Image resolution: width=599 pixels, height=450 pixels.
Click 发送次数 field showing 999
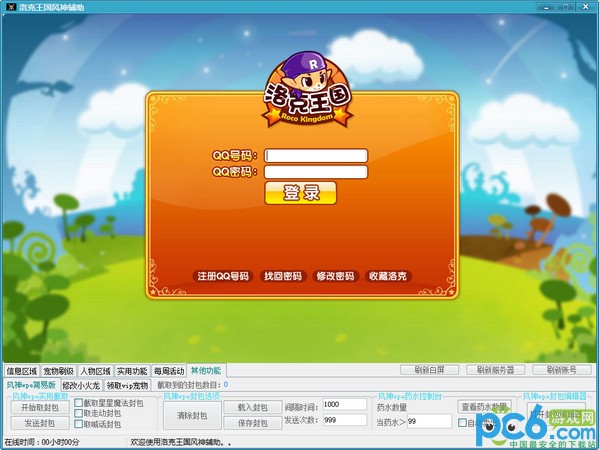(345, 421)
